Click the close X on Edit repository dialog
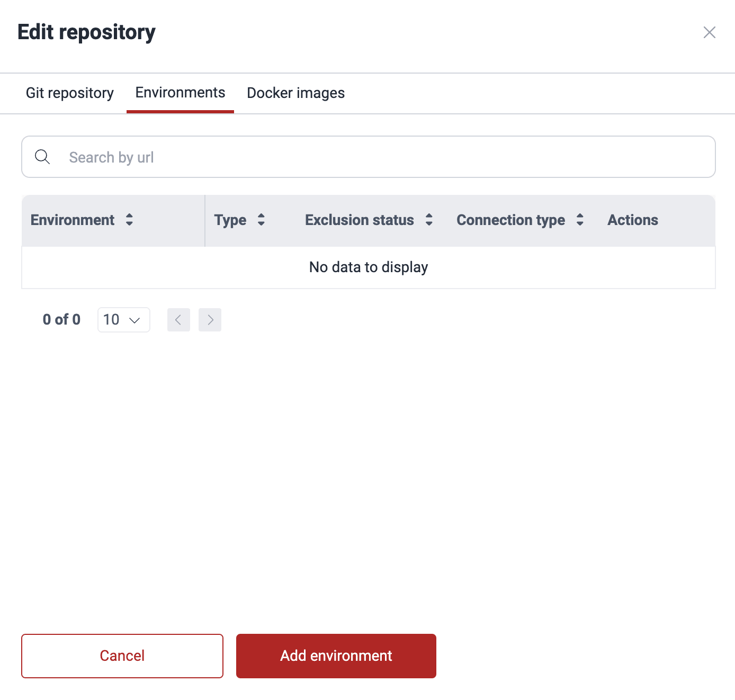The height and width of the screenshot is (700, 735). click(x=710, y=32)
